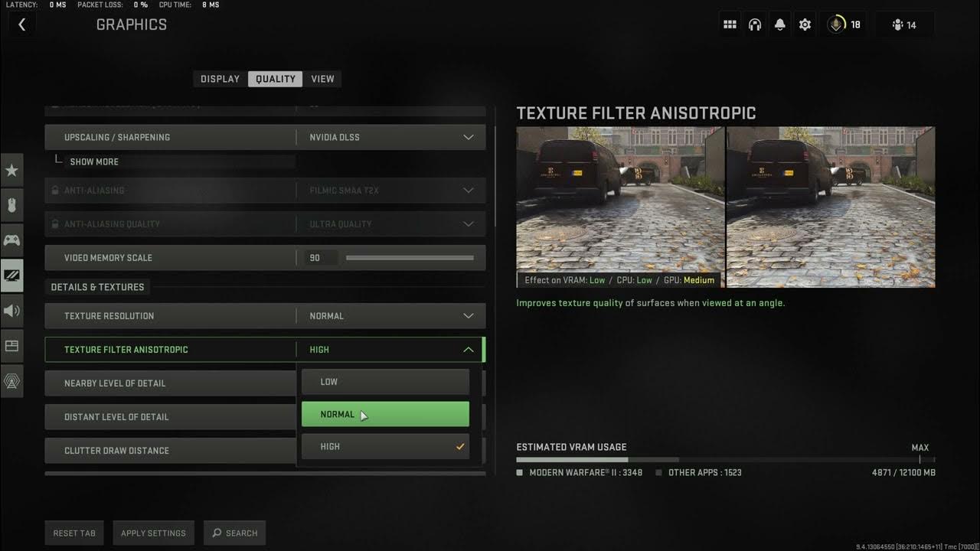Click the GPU: Medium effect label
The height and width of the screenshot is (551, 980).
click(x=689, y=280)
